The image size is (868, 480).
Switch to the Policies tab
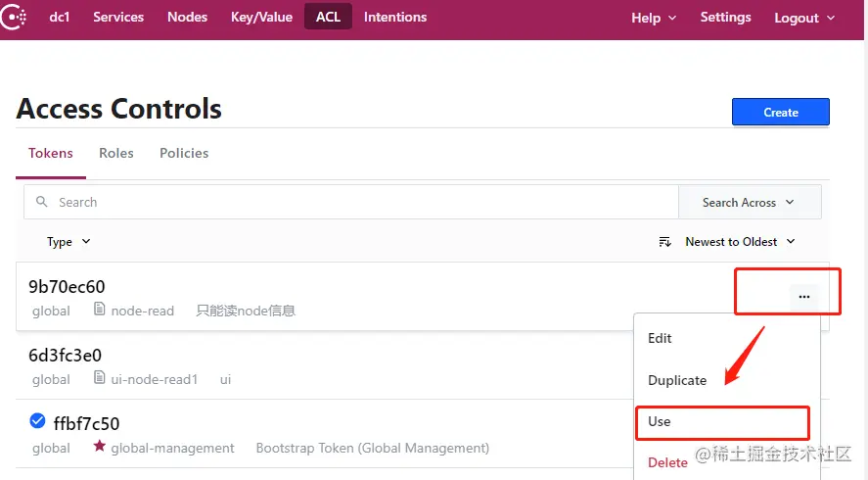pyautogui.click(x=184, y=153)
